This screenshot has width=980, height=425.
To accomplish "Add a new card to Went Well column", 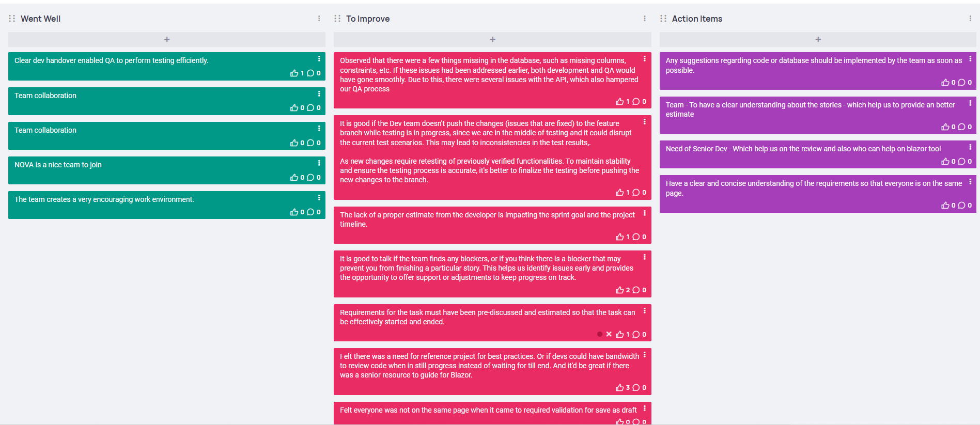I will (x=167, y=39).
